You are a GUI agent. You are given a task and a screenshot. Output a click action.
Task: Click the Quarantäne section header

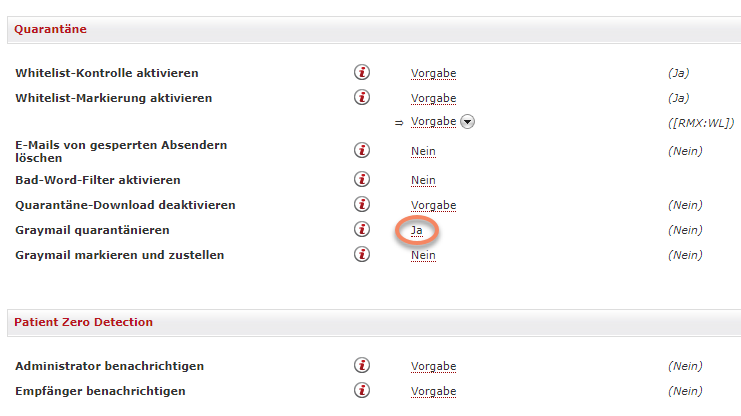51,29
